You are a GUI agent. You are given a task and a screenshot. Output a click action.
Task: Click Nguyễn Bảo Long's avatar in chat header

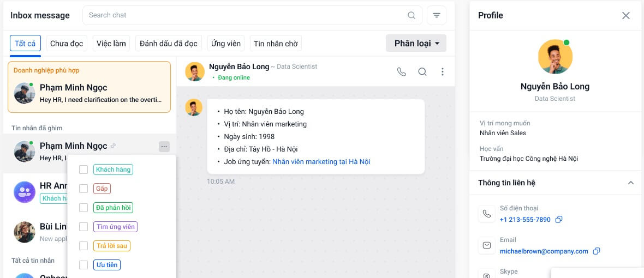pos(195,72)
